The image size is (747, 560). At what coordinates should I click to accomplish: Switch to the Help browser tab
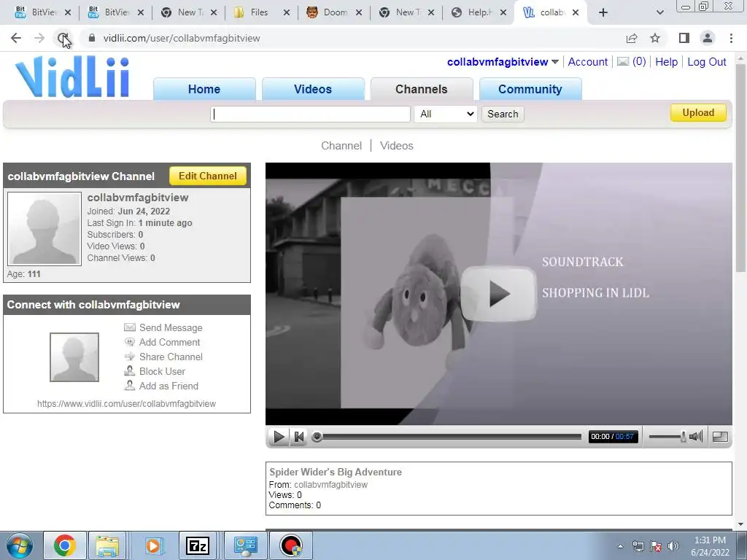[x=479, y=12]
